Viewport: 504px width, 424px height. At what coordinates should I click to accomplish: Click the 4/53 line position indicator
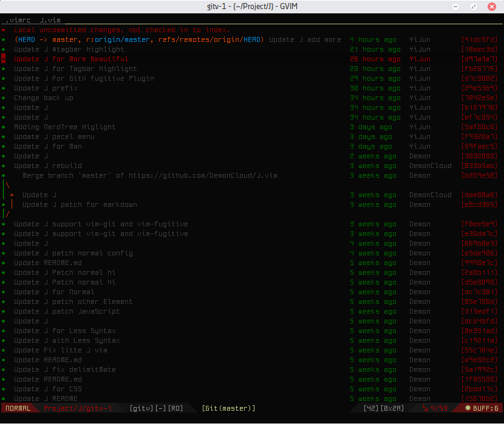click(435, 408)
